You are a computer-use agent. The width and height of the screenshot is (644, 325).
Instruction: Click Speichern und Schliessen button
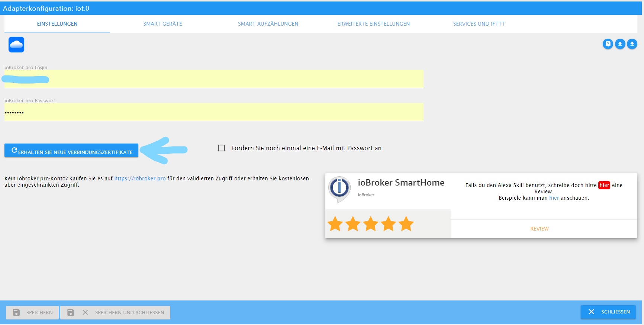pyautogui.click(x=115, y=312)
